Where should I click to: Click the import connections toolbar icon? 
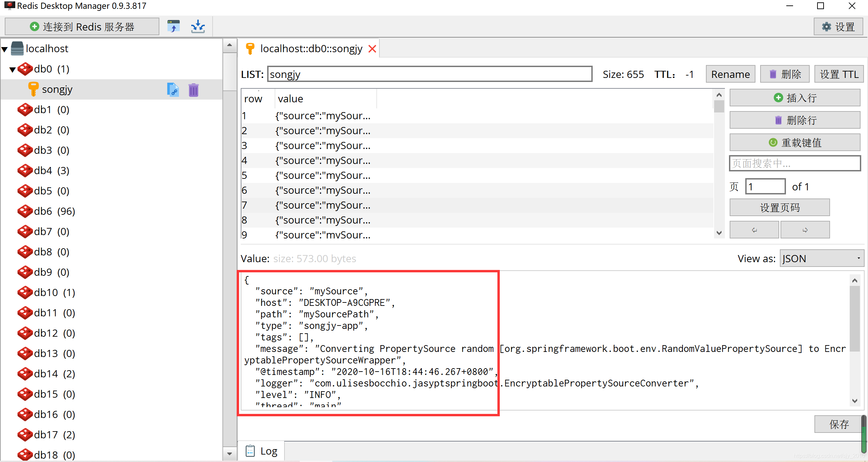[174, 26]
